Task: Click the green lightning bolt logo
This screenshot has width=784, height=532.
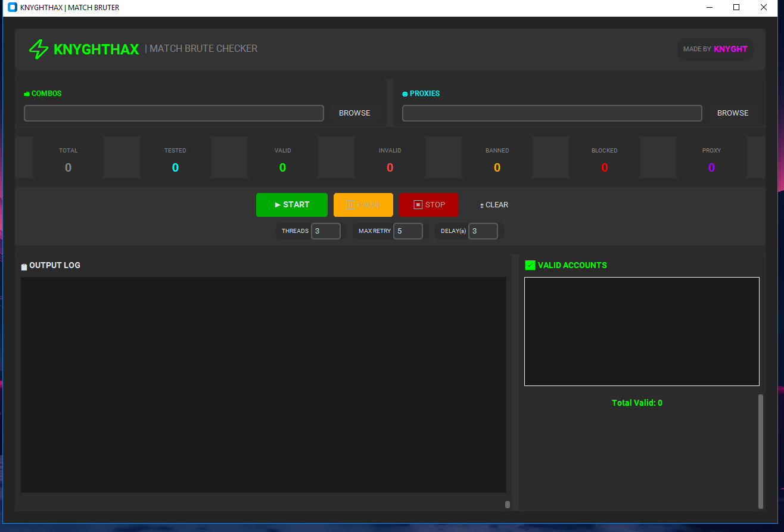Action: (x=39, y=49)
